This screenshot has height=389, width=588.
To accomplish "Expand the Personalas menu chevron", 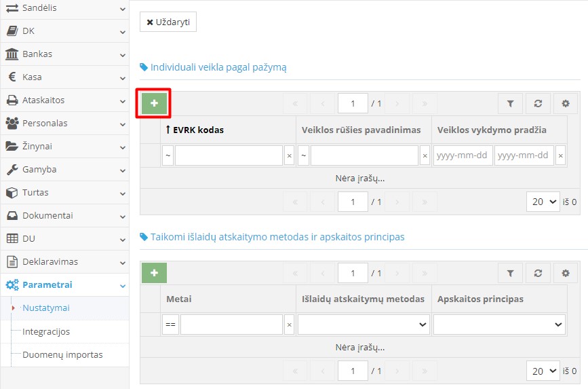I will (123, 124).
